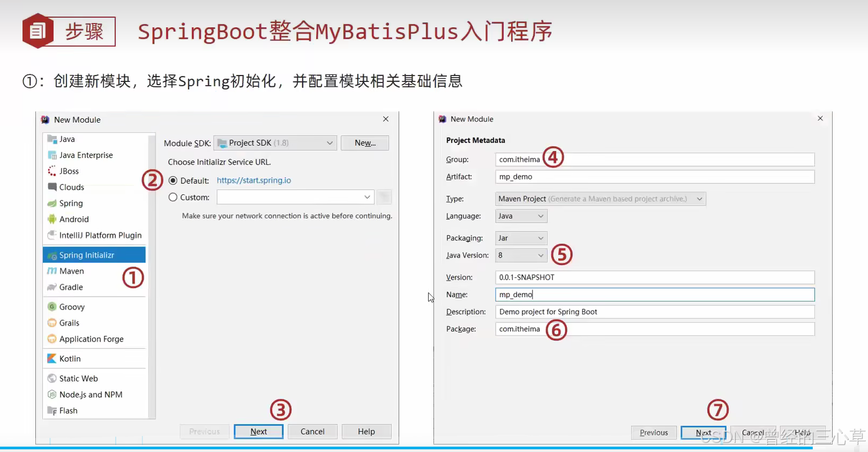
Task: Click the Static Web globe icon
Action: pos(52,379)
